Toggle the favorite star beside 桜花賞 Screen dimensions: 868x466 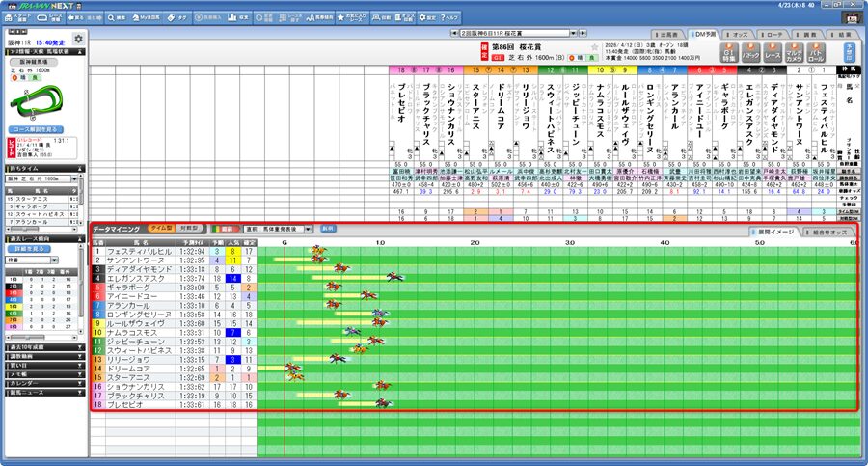tap(594, 47)
